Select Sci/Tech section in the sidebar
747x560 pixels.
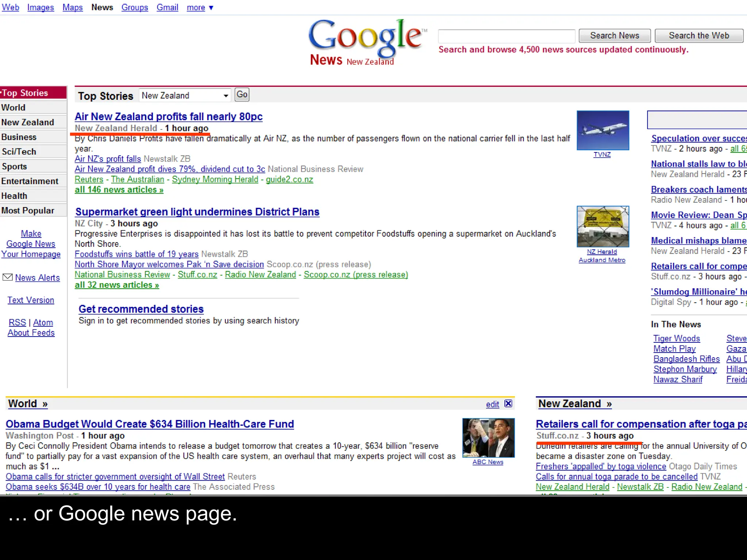[x=33, y=152]
